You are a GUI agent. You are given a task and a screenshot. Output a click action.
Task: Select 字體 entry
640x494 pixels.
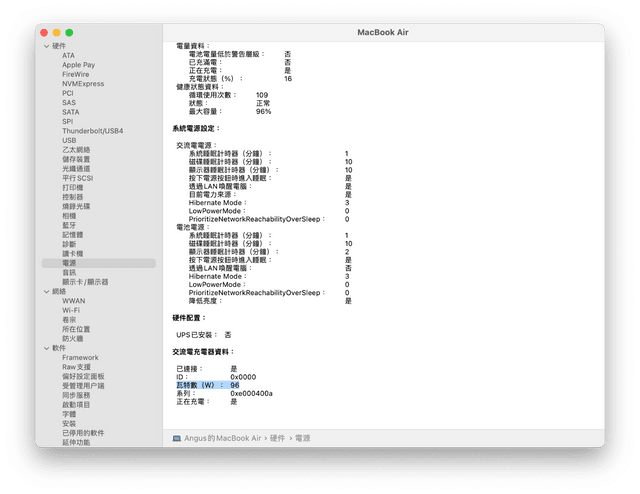69,414
